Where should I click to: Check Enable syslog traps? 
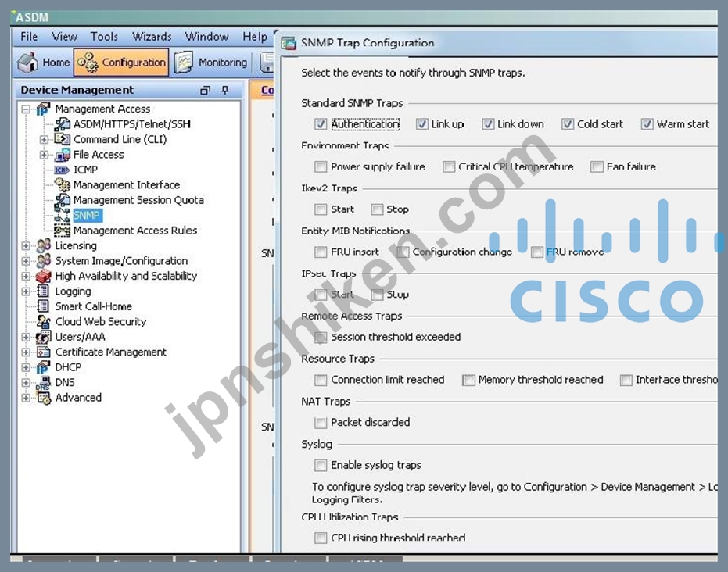click(x=321, y=465)
